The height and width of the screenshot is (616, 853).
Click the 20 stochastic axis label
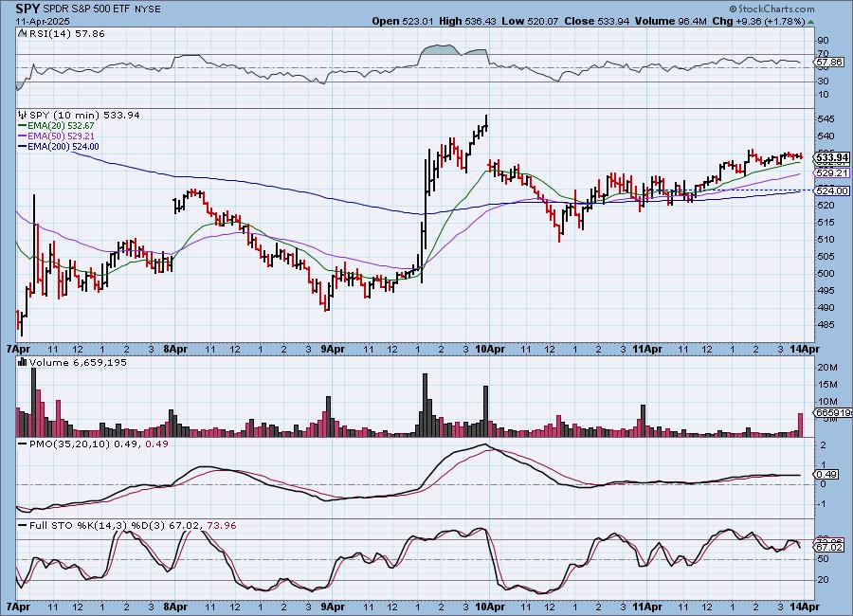[824, 580]
